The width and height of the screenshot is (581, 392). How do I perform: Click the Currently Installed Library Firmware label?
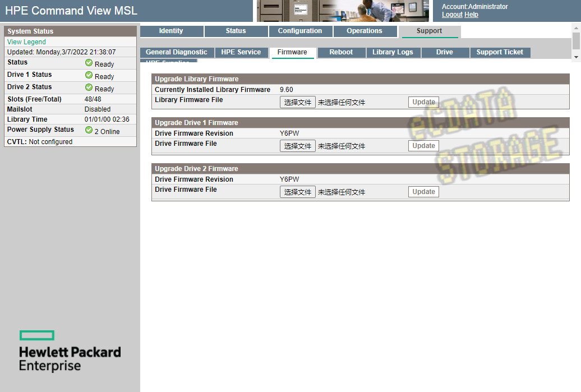(213, 90)
